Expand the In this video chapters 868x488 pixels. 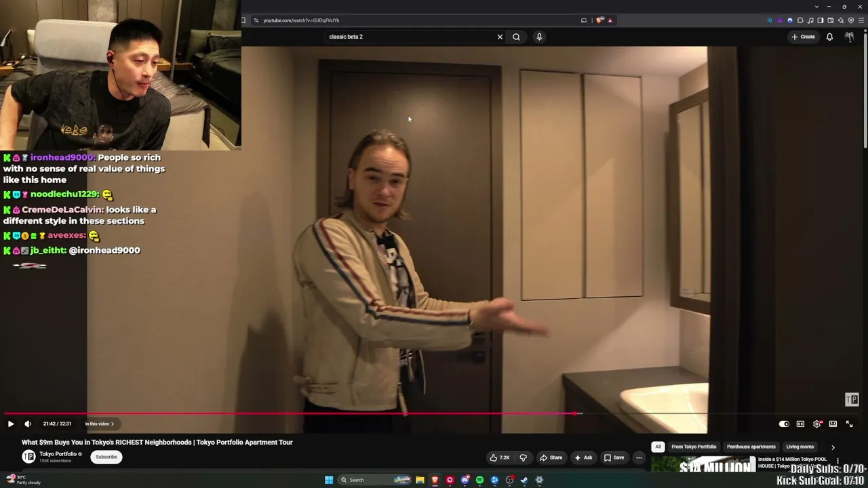point(100,424)
